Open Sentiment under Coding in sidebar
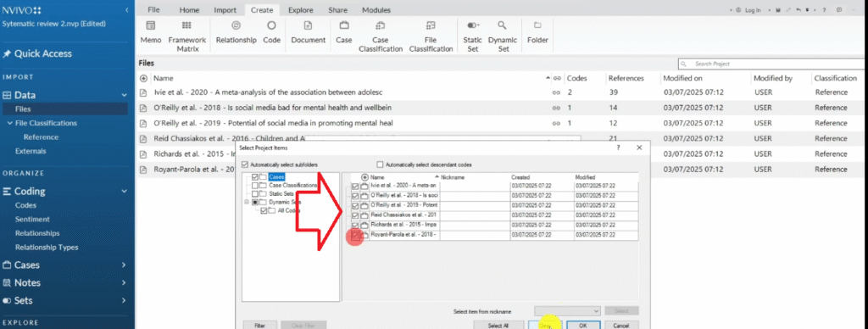 coord(32,220)
